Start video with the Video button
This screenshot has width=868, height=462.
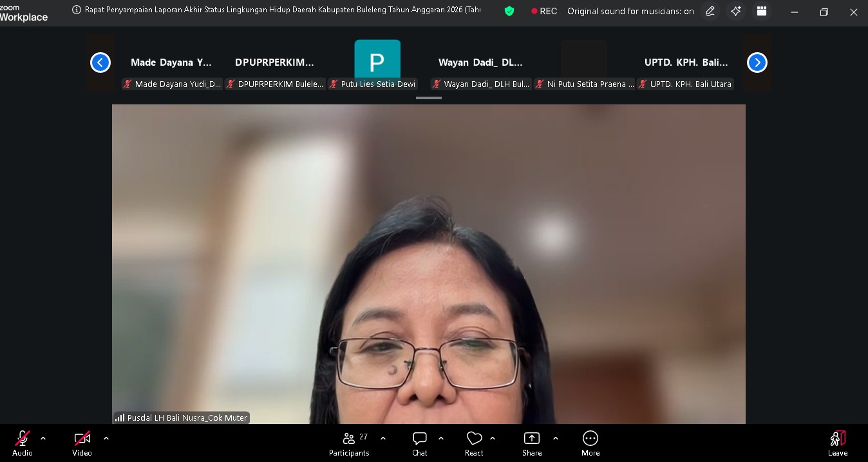click(82, 439)
